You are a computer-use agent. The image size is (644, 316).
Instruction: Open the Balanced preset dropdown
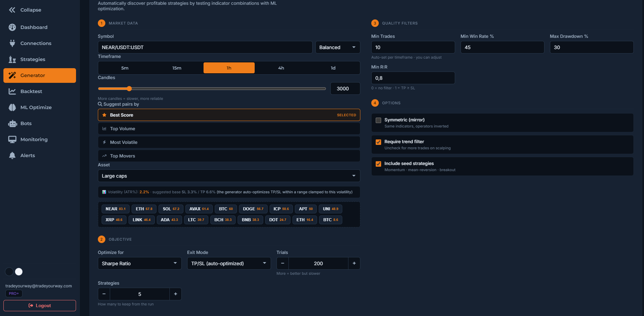point(338,47)
